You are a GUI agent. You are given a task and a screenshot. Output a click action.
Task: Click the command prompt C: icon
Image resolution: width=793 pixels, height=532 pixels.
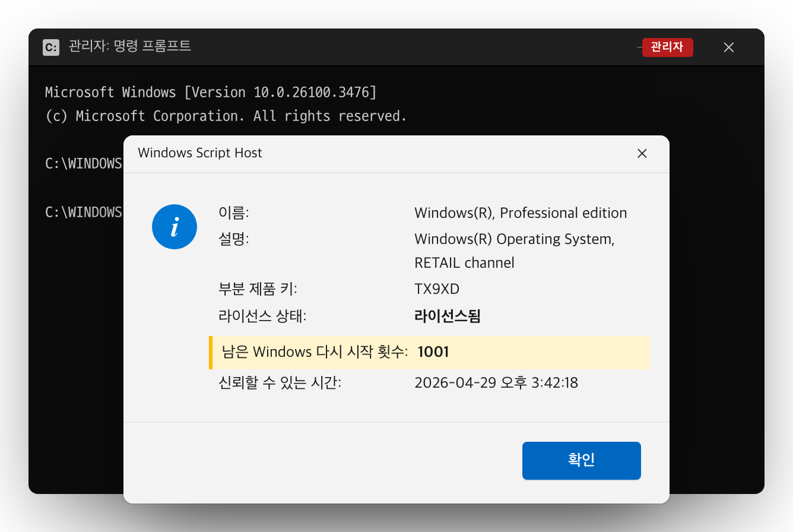pyautogui.click(x=50, y=47)
